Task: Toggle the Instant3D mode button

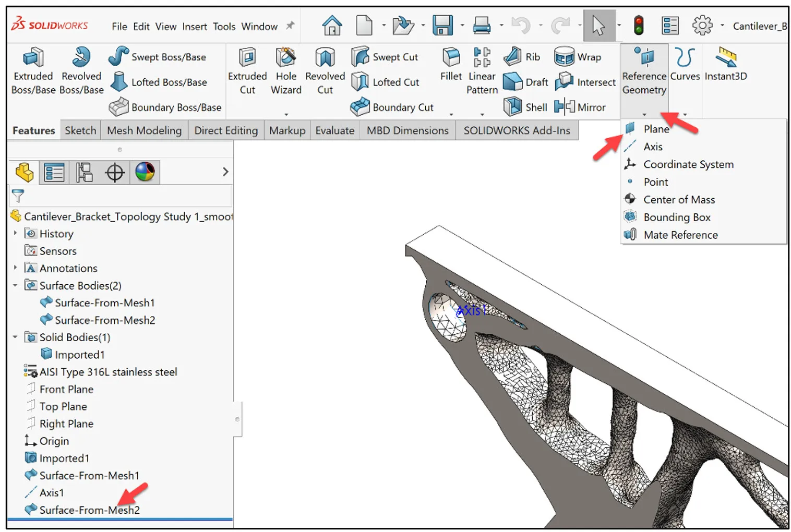Action: coord(725,58)
